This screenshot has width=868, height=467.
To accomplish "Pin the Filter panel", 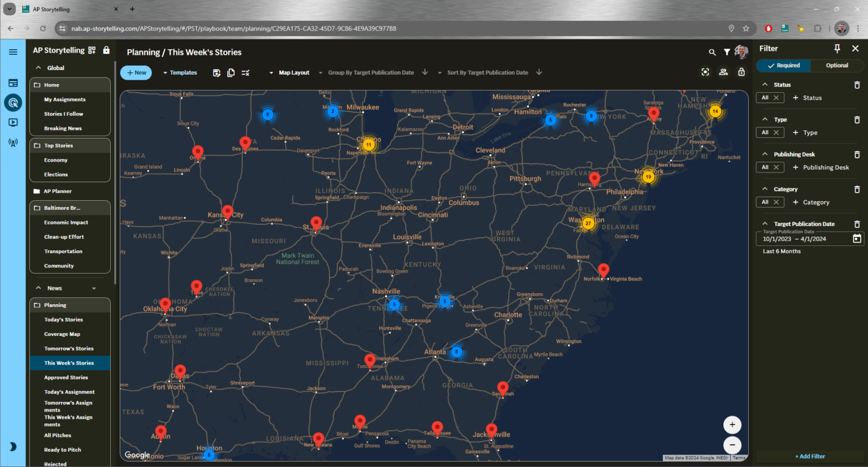I will point(837,48).
